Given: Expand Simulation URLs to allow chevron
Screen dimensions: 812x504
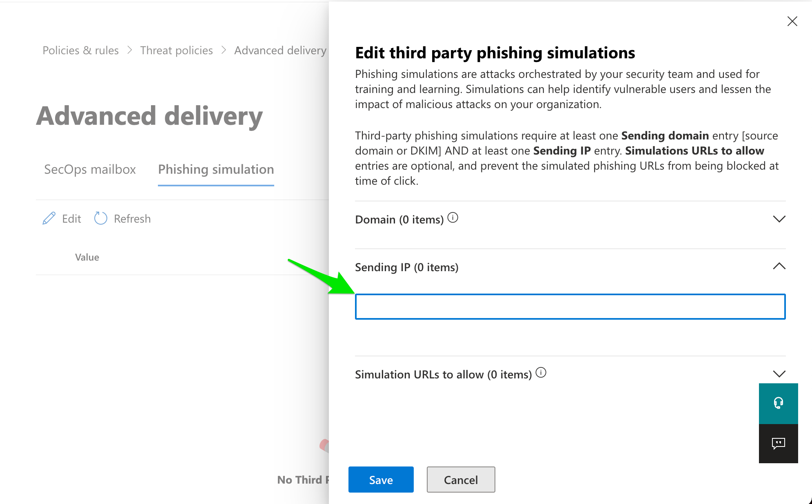Looking at the screenshot, I should point(779,374).
